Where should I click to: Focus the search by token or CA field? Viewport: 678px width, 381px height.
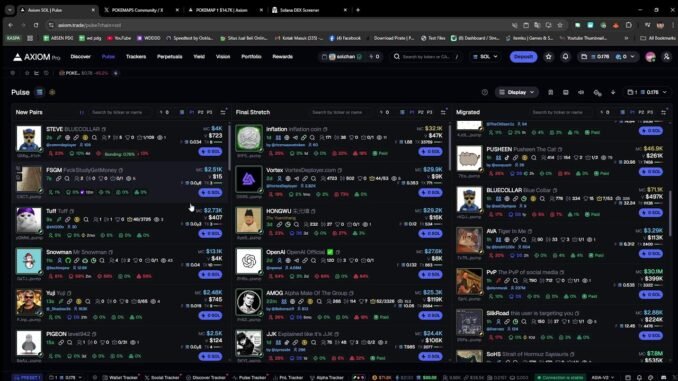point(426,57)
